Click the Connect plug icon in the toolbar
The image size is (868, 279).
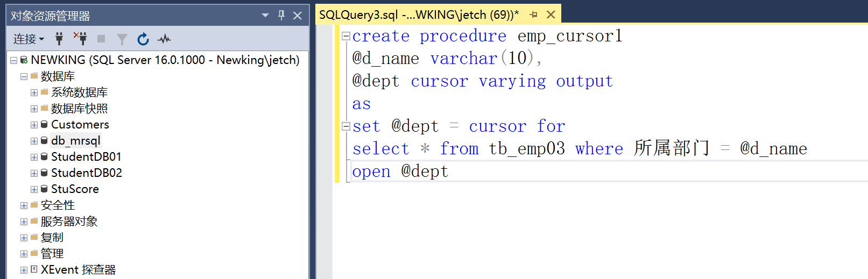[59, 39]
